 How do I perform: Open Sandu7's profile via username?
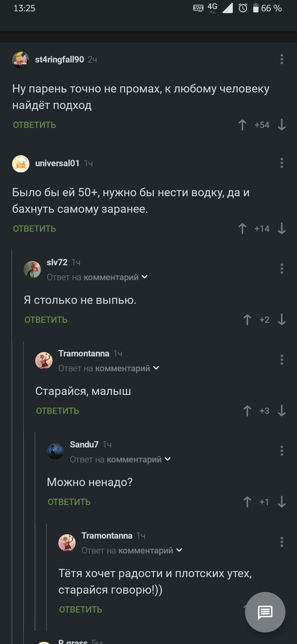click(84, 444)
